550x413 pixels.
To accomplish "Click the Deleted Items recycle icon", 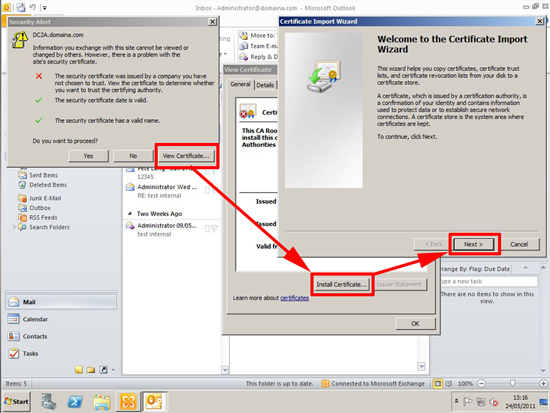I will point(22,185).
